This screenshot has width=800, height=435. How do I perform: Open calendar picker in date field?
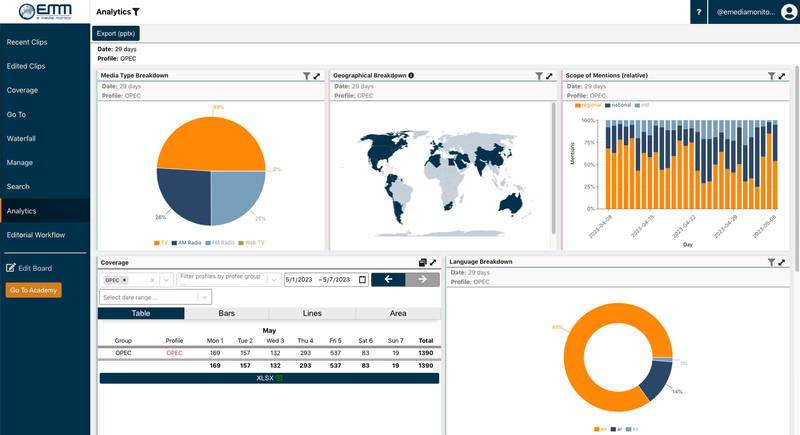(x=362, y=280)
